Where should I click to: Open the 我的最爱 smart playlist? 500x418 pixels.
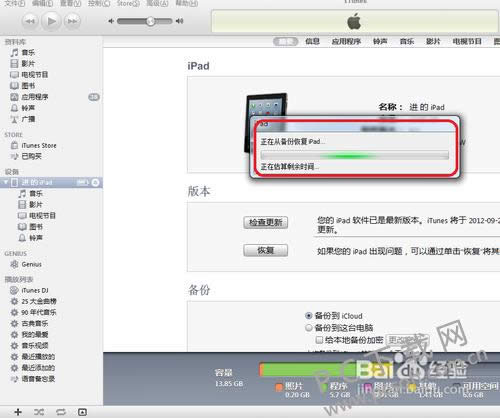35,335
